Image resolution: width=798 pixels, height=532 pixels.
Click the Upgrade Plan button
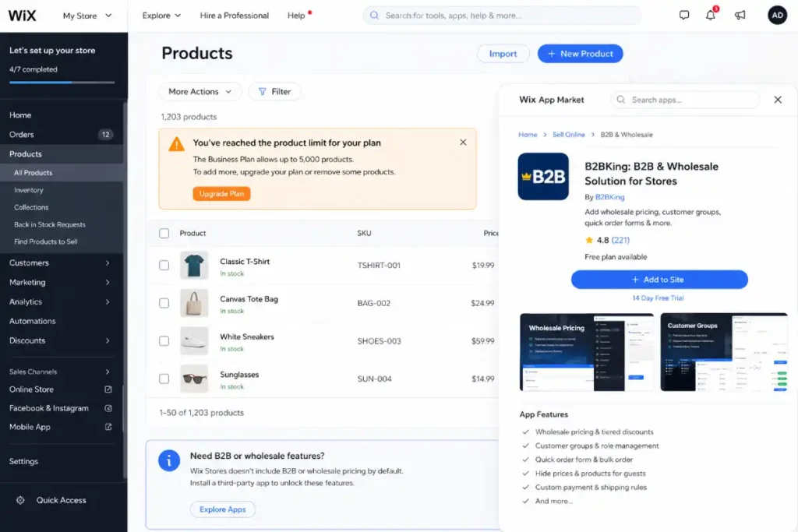pyautogui.click(x=221, y=194)
